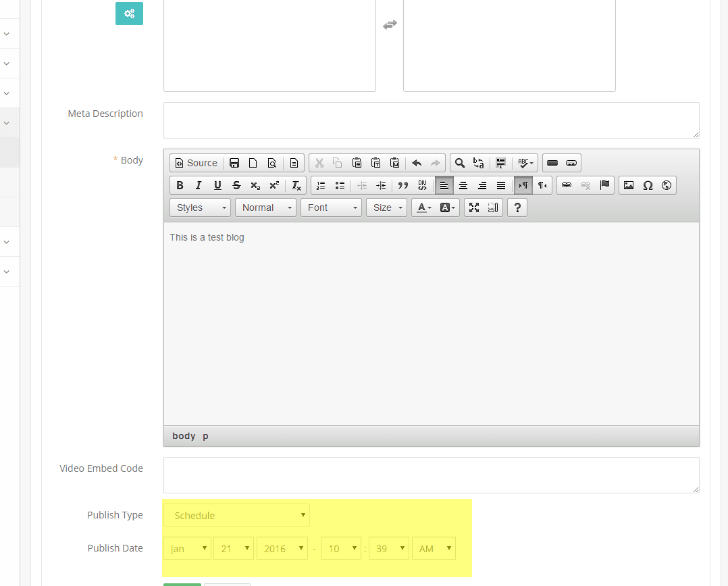Viewport: 728px width, 586px height.
Task: Maximize the editor with the fullscreen icon
Action: tap(474, 207)
